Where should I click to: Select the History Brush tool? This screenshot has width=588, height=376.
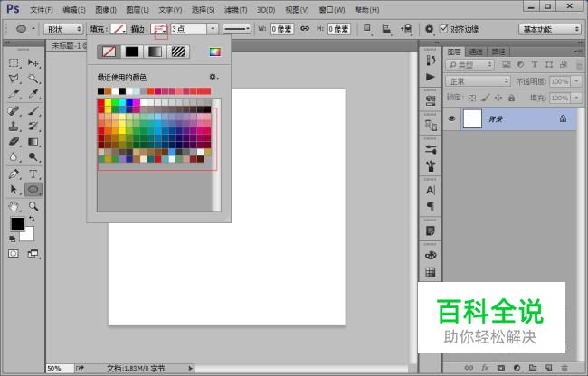click(33, 127)
